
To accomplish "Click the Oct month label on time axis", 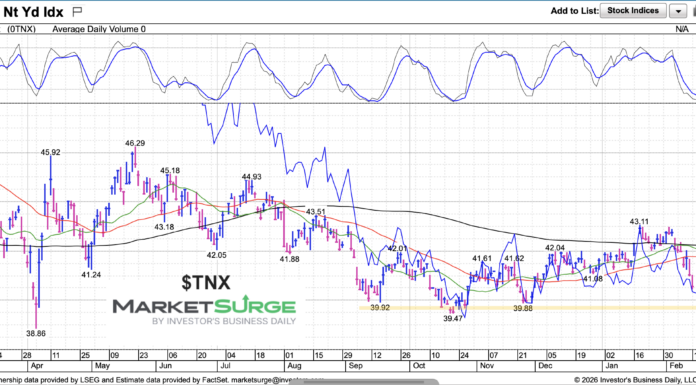I will click(x=419, y=366).
